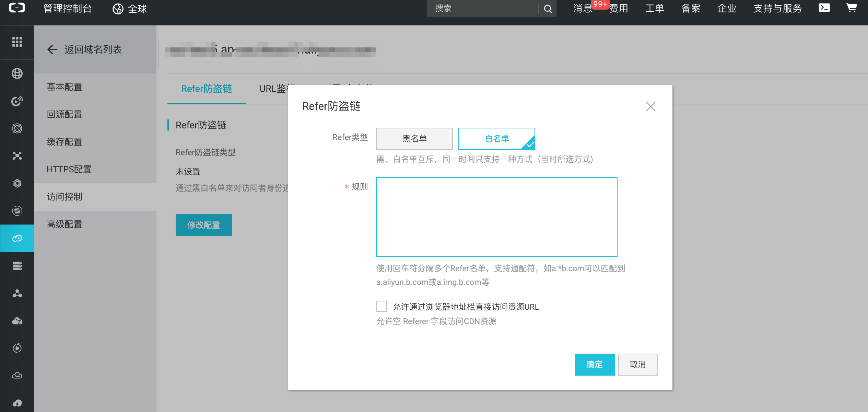Click the server stack sidebar icon
This screenshot has height=412, width=868.
(17, 266)
